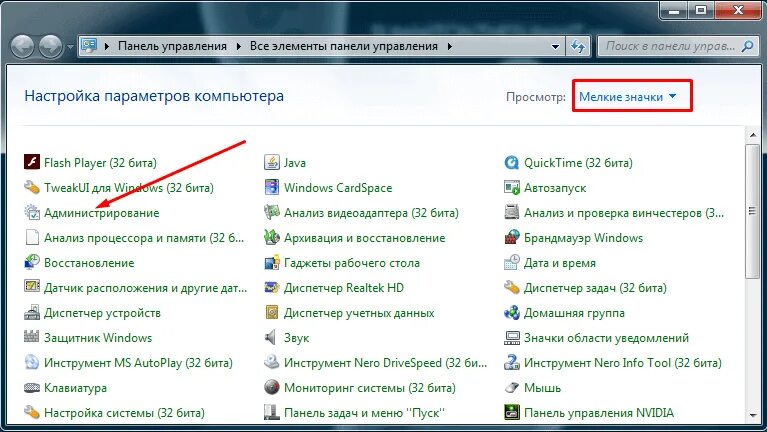Screen dimensions: 767x432
Task: Open the Flash Player icon
Action: [x=32, y=162]
